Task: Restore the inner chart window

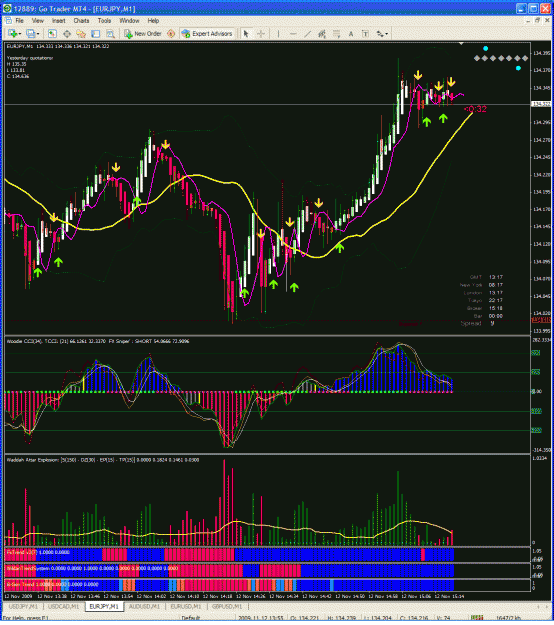Action: [537, 20]
